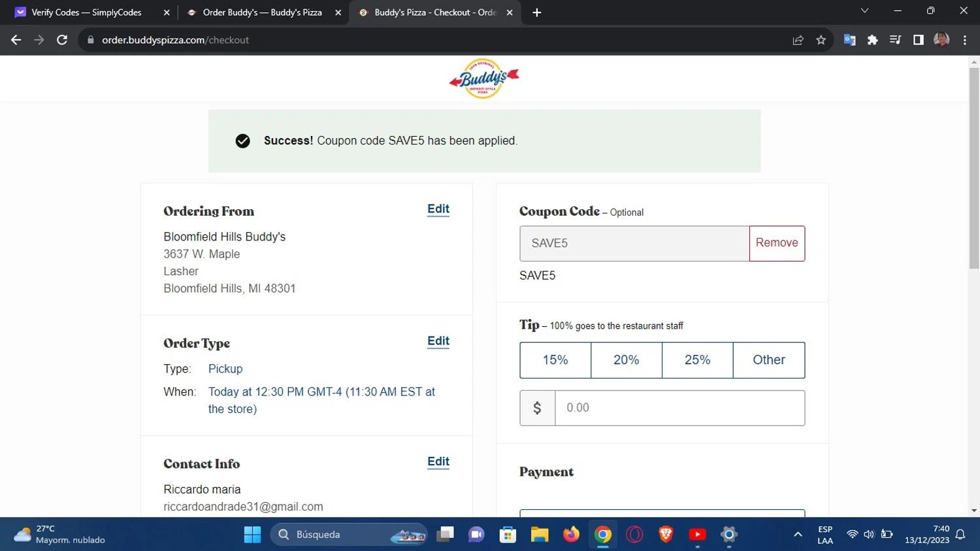Open Brave browser from taskbar
The image size is (980, 551).
pos(666,535)
